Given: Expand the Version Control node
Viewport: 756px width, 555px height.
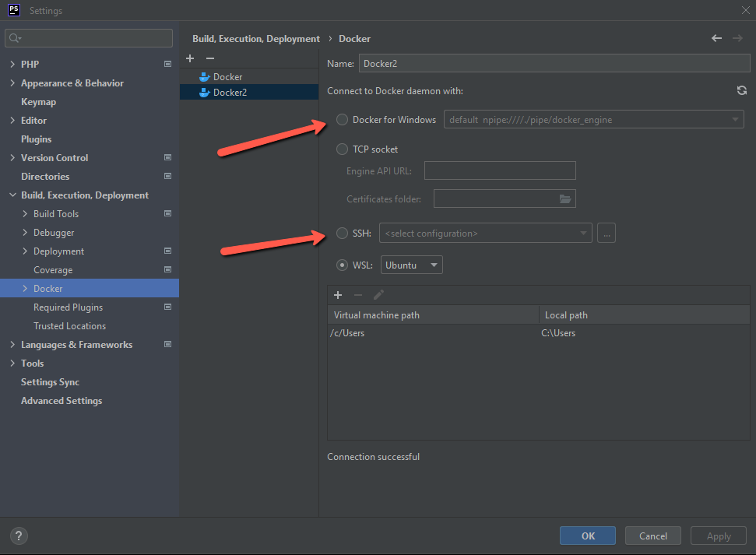Looking at the screenshot, I should point(12,158).
